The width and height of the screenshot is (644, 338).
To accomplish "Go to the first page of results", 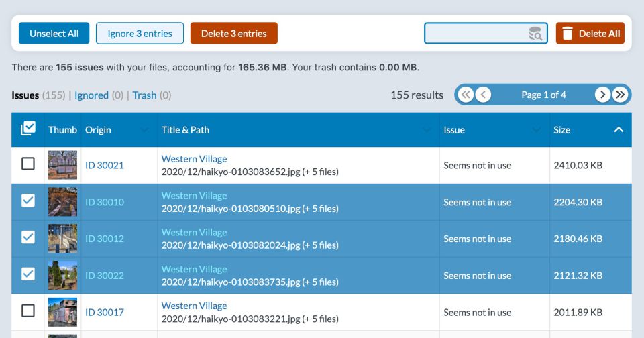I will [x=466, y=95].
